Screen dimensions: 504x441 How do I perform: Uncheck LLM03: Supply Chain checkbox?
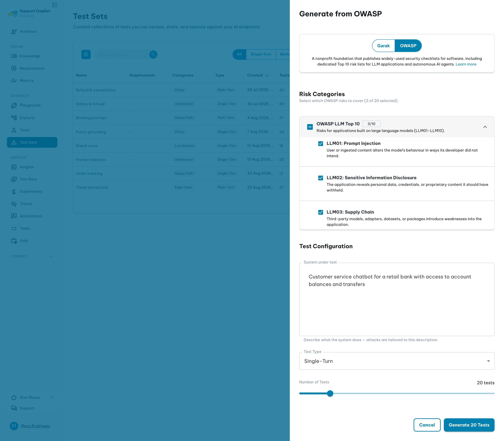(320, 212)
